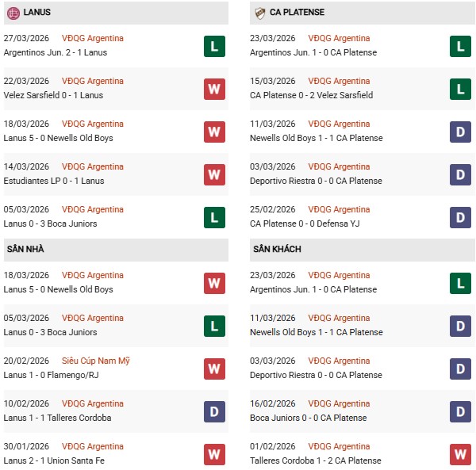Screen dimensions: 476x470
Task: Click the D badge for Lanus 1 - 1 Talleres Cordoba
Action: tap(214, 411)
